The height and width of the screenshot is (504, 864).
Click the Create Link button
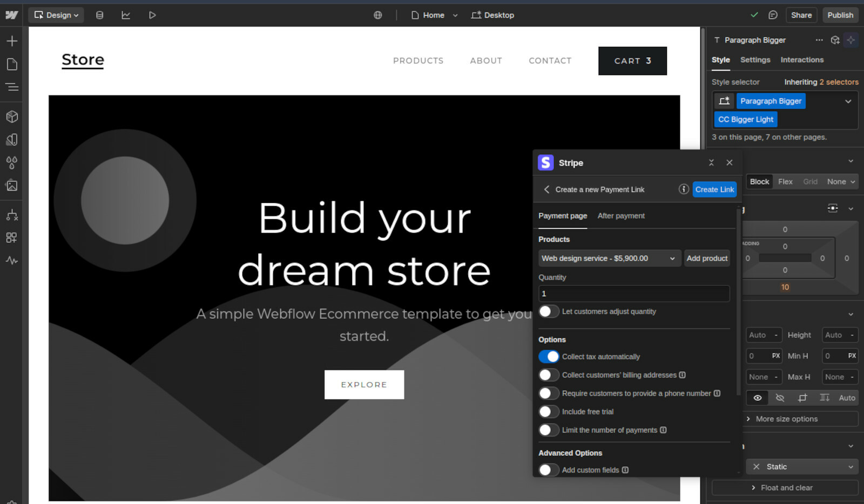[714, 189]
